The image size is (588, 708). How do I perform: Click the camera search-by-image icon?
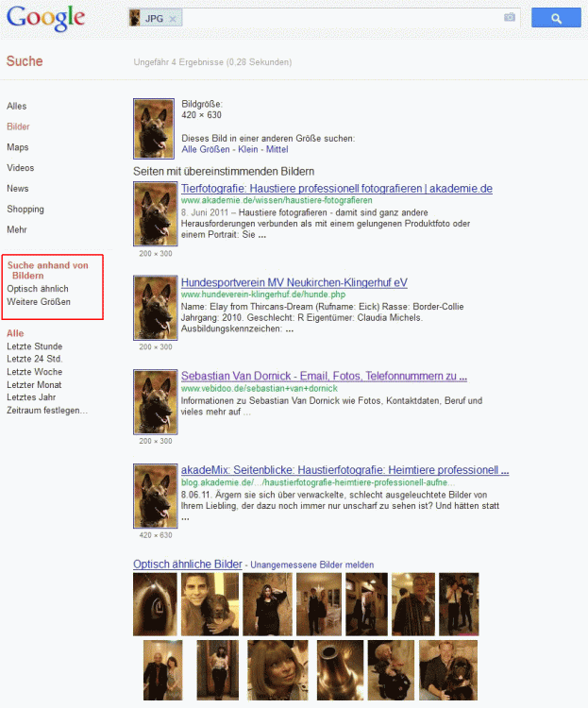click(x=510, y=18)
